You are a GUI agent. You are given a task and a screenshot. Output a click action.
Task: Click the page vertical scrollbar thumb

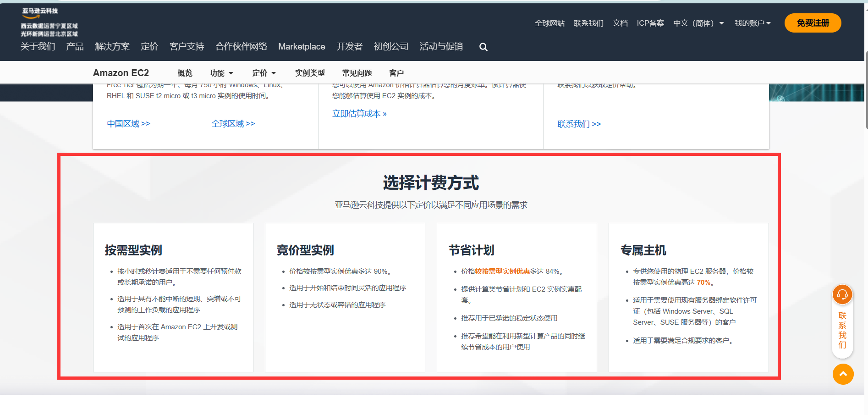[866, 89]
